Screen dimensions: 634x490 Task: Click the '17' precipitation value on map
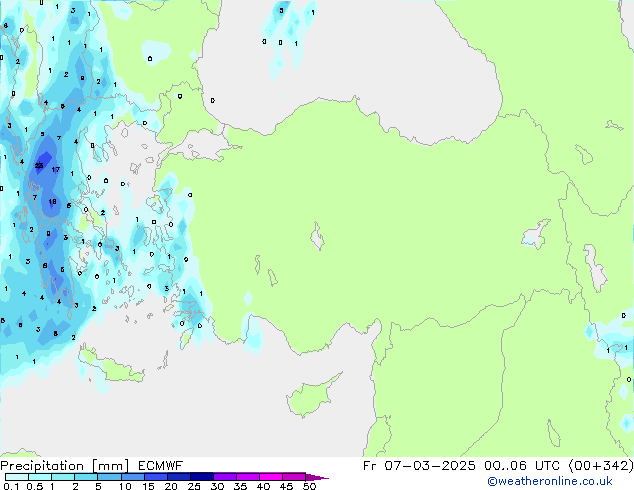tap(56, 169)
